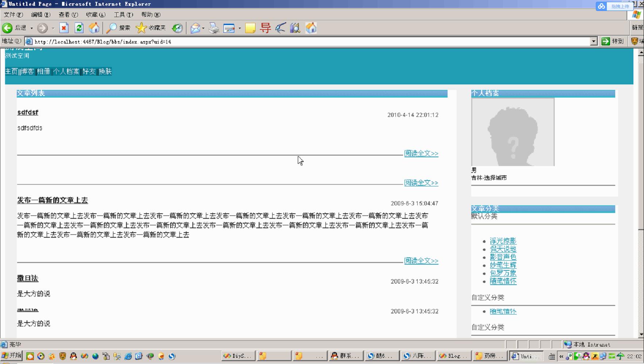Open the sdfdsf article title
The height and width of the screenshot is (364, 644).
(x=28, y=112)
